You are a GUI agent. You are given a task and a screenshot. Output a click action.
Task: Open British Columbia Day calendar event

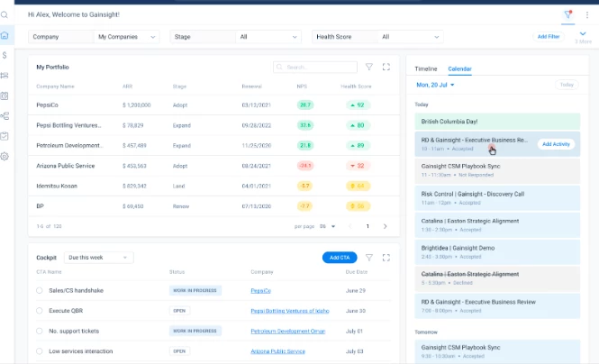tap(497, 122)
